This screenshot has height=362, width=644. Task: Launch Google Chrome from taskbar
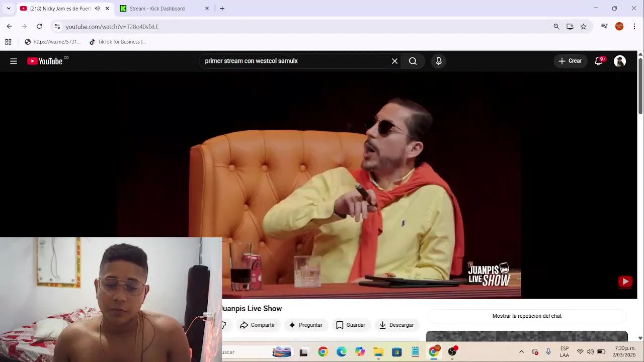[323, 352]
